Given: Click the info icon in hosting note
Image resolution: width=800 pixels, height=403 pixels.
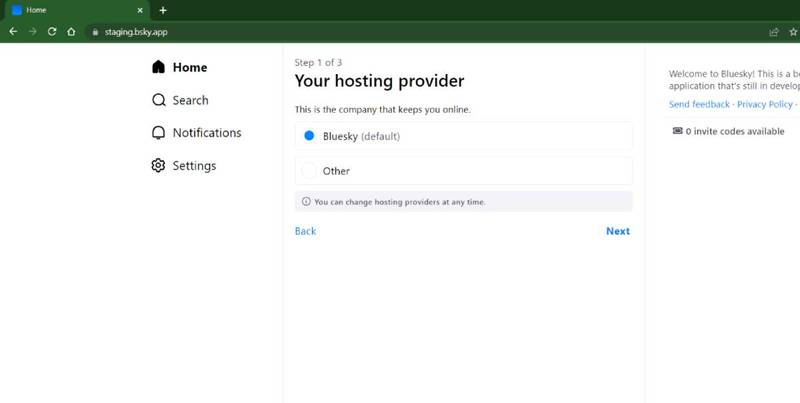Looking at the screenshot, I should [306, 202].
